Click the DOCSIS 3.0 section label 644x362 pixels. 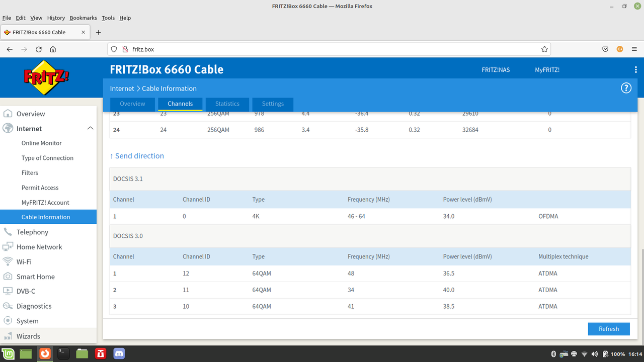pos(128,236)
